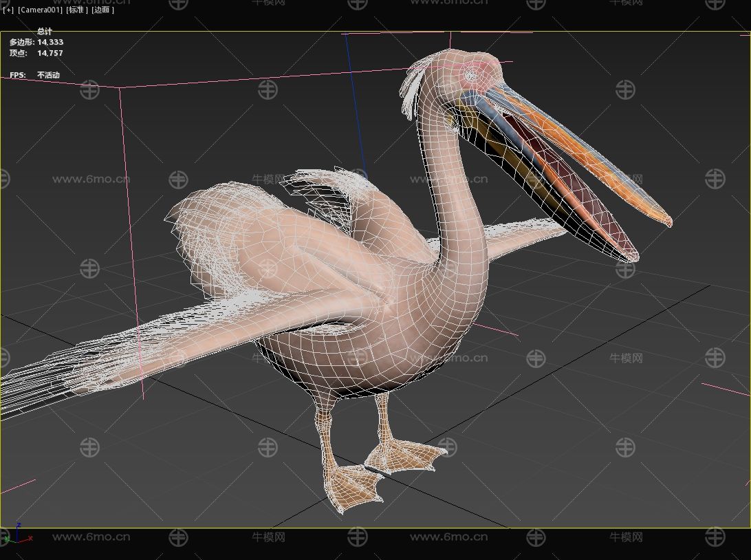Open the [+] viewport general menu
This screenshot has height=560, width=751.
(8, 10)
